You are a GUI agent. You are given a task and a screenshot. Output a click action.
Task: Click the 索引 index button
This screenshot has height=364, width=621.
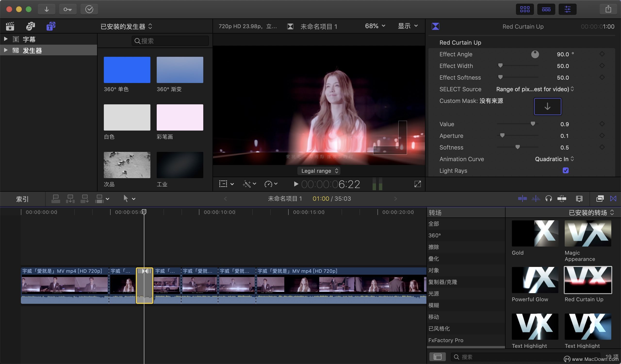click(22, 199)
